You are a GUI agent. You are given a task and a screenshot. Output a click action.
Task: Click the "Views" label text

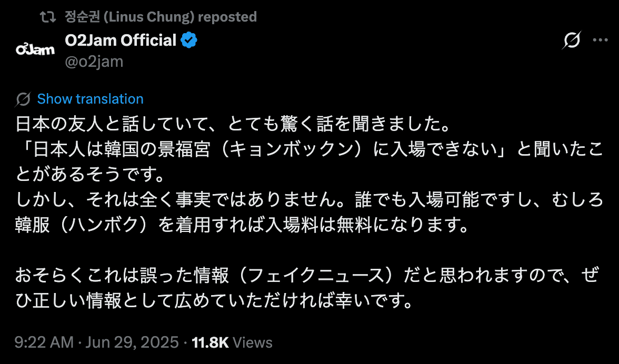pyautogui.click(x=252, y=343)
